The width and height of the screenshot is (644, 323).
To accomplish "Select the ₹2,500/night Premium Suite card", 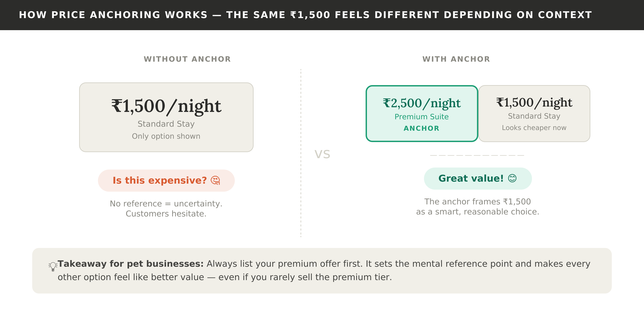I will click(x=422, y=114).
